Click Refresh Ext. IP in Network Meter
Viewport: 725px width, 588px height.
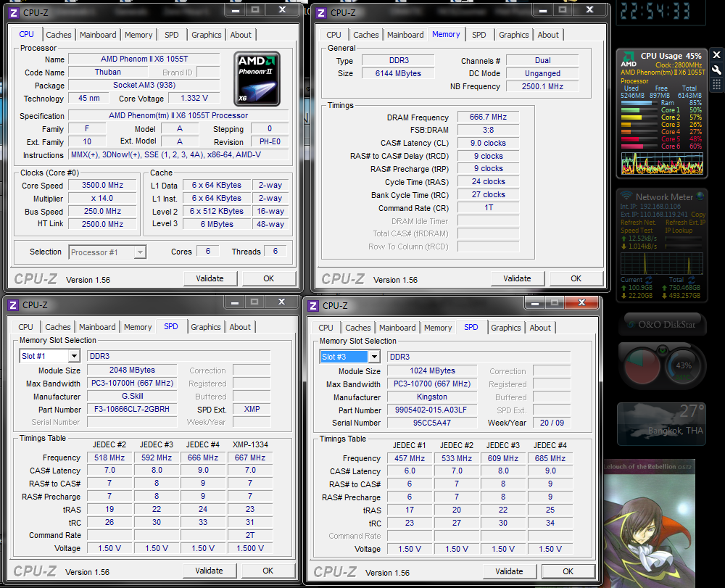coord(686,223)
